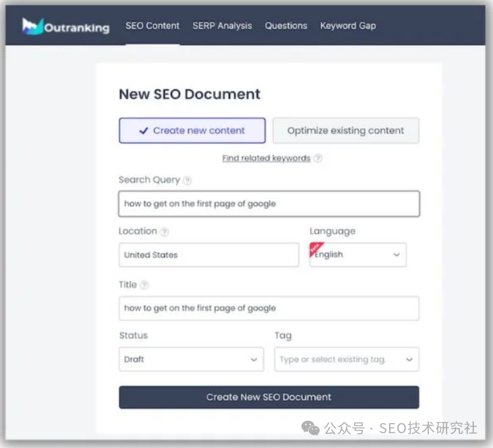The height and width of the screenshot is (448, 493).
Task: Click the red flag badge on Language
Action: pos(315,249)
